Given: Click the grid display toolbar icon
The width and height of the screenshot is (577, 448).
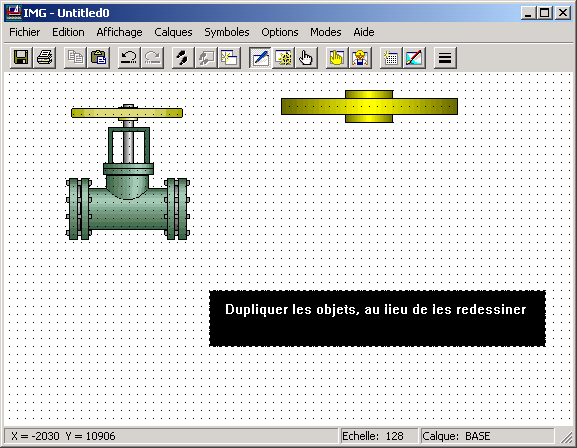Looking at the screenshot, I should 391,58.
